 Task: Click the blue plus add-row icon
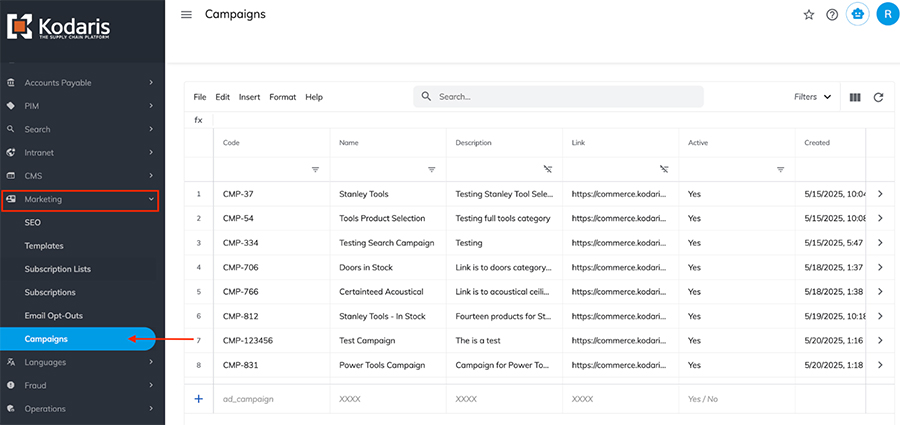tap(199, 399)
